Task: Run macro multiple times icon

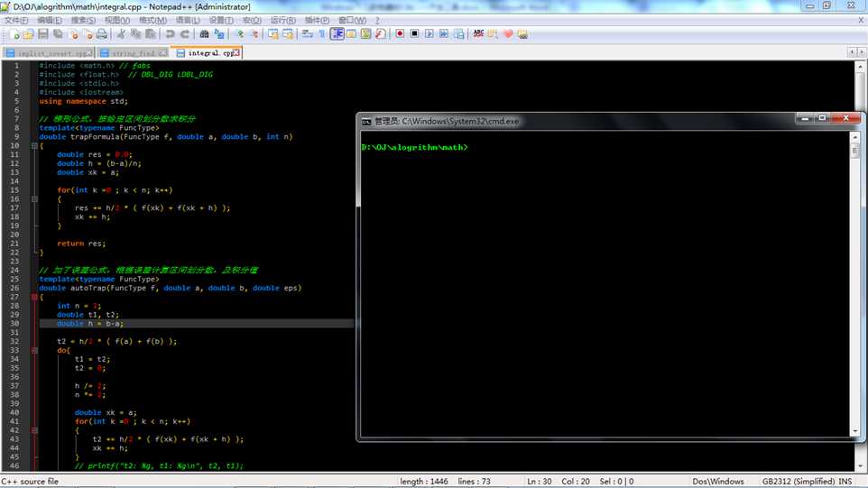Action: 444,34
